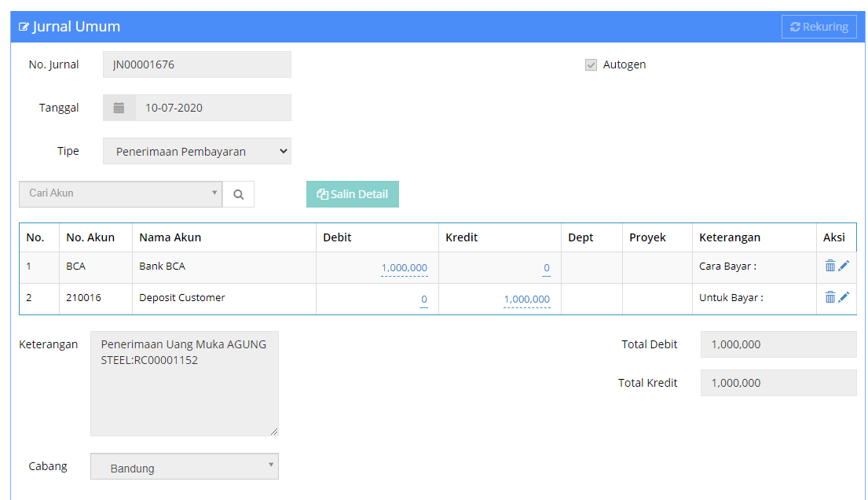Click the Tanggal date field 10-07-2020

(212, 108)
